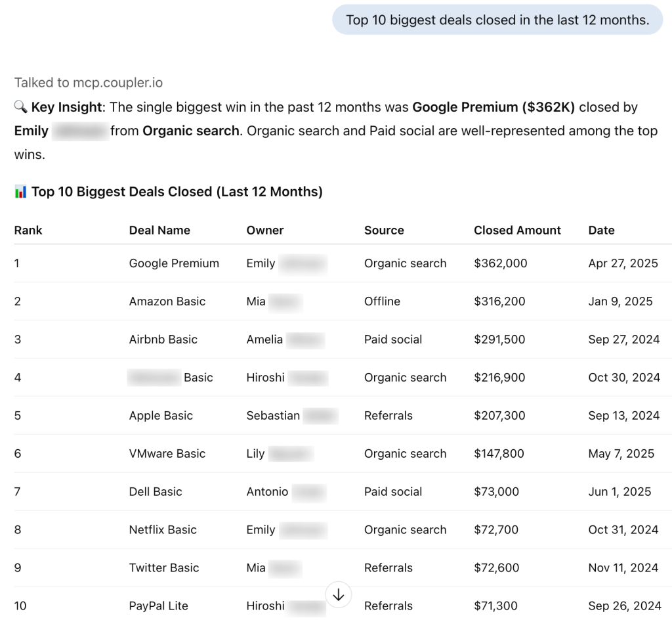The width and height of the screenshot is (672, 620).
Task: Click the scroll-to-bottom arrow button
Action: 338,594
